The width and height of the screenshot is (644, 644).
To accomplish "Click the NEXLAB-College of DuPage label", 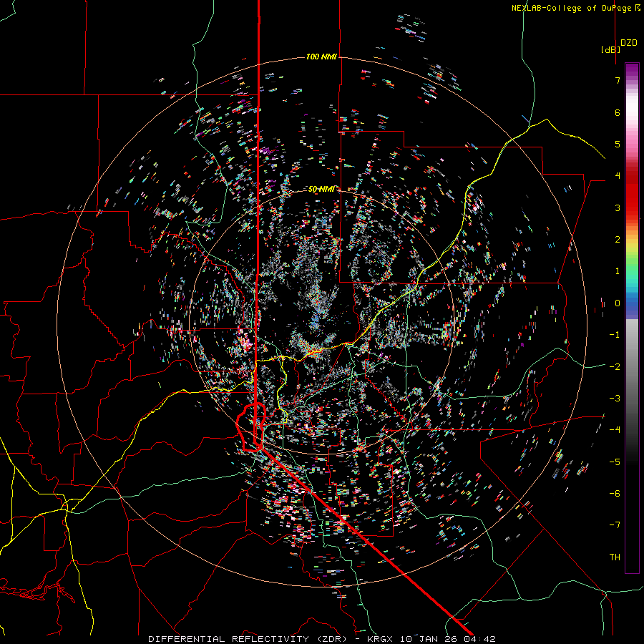I will [575, 8].
